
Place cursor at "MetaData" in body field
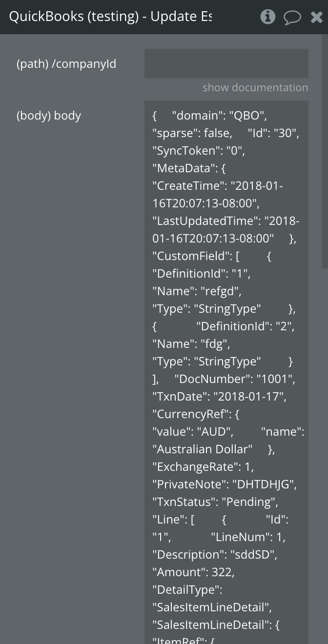(184, 168)
